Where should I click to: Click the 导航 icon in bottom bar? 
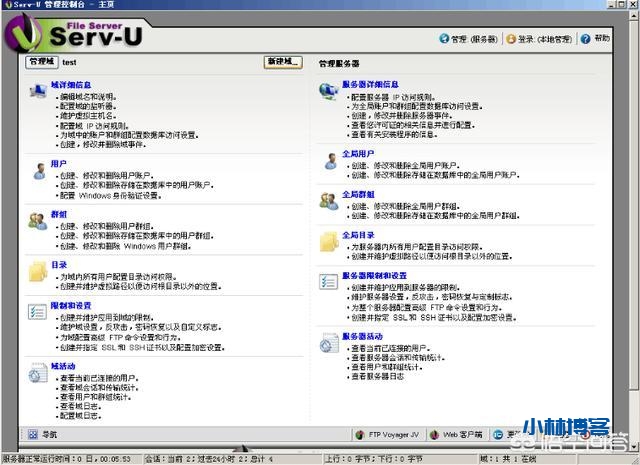[x=33, y=434]
